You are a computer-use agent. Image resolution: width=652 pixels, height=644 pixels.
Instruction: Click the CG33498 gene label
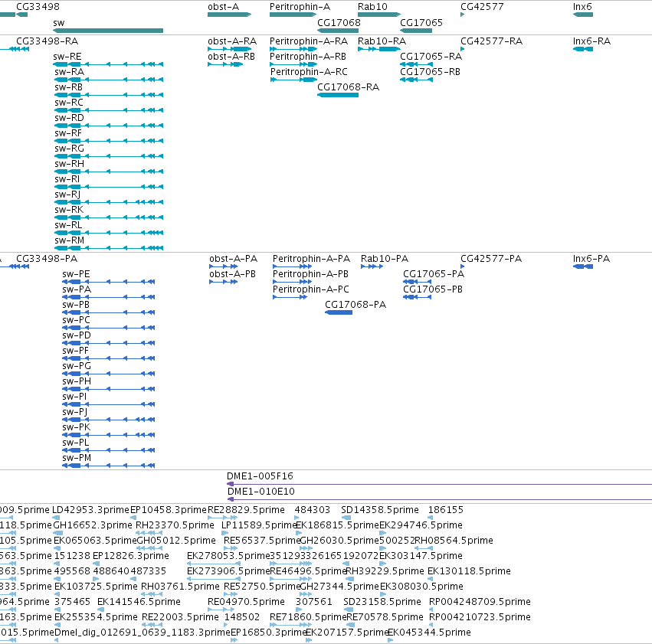click(x=38, y=7)
